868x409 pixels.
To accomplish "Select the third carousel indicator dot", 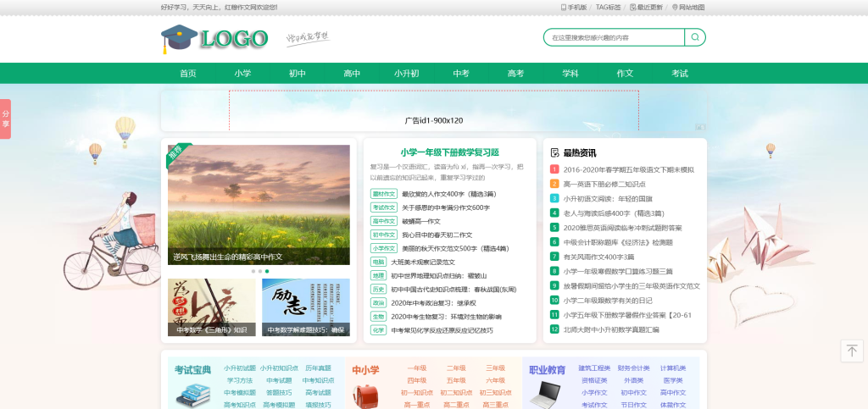I will click(267, 271).
